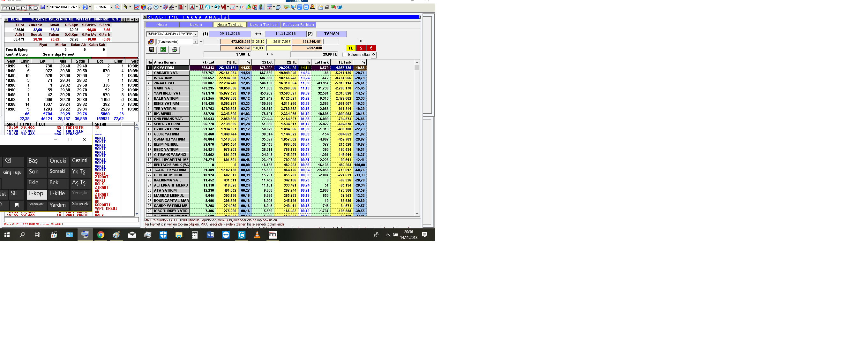Click the fx formula icon in toolbar
This screenshot has width=868, height=359.
point(242,7)
